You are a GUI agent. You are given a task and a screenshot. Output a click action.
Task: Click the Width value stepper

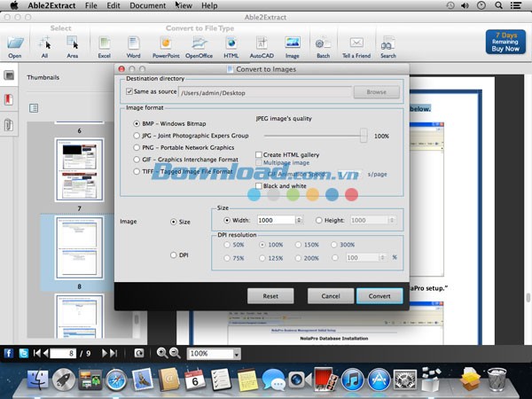point(299,220)
